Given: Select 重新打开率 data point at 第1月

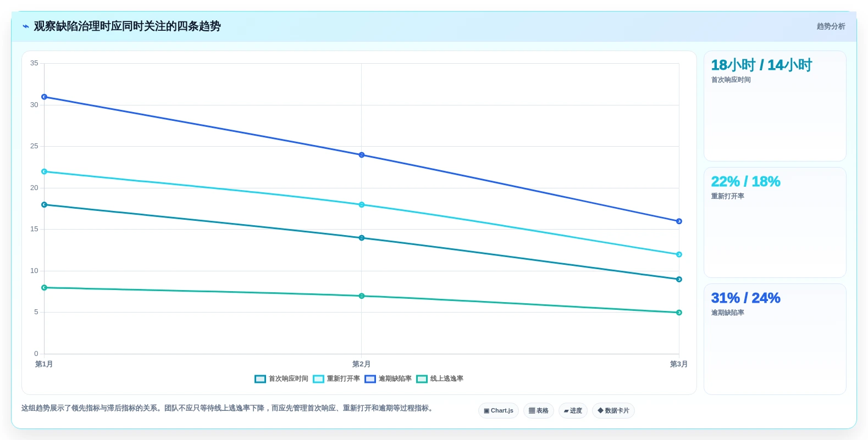Looking at the screenshot, I should pos(45,171).
